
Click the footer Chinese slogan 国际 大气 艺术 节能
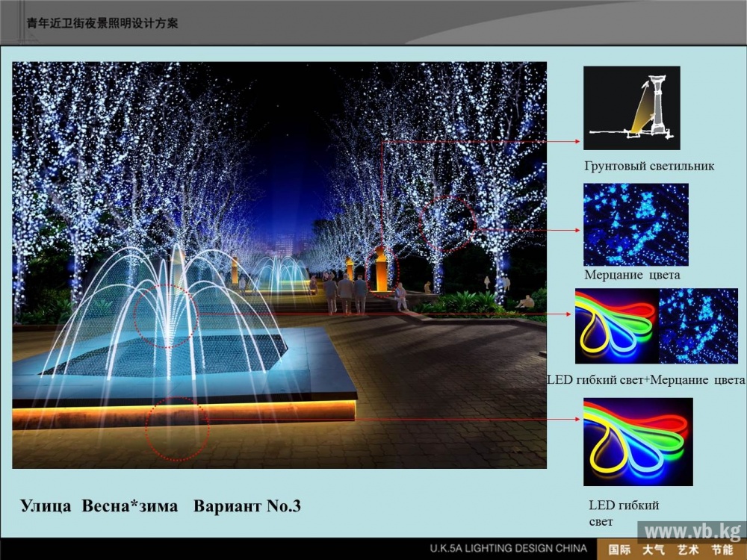pos(671,550)
